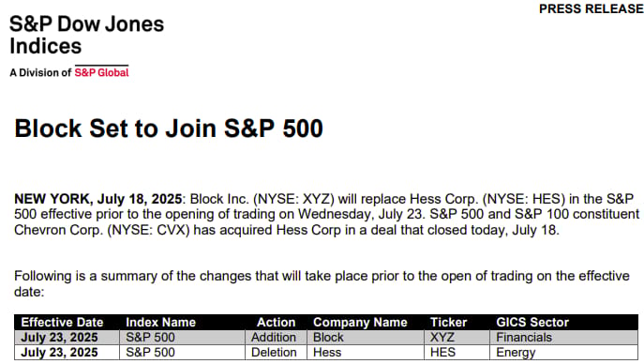The image size is (644, 364).
Task: Select the Deletion cell in the table
Action: coord(274,353)
